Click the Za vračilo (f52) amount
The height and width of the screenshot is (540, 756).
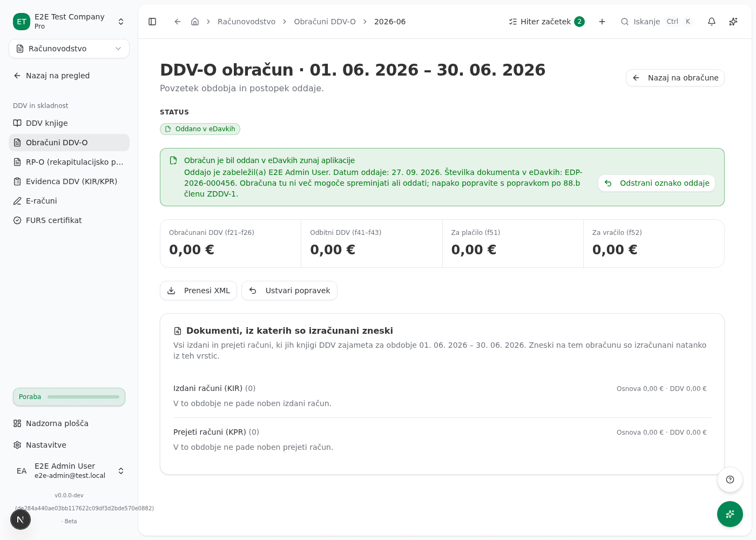[615, 249]
